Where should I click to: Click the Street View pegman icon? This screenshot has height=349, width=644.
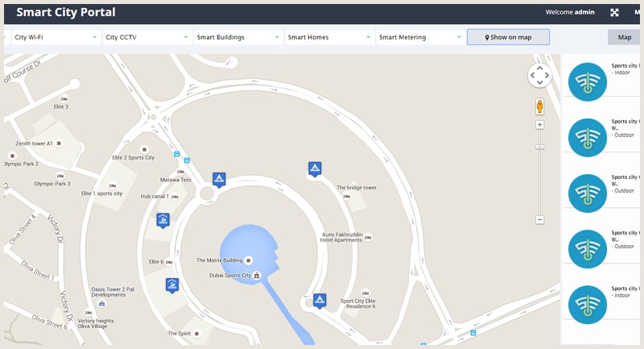(539, 106)
